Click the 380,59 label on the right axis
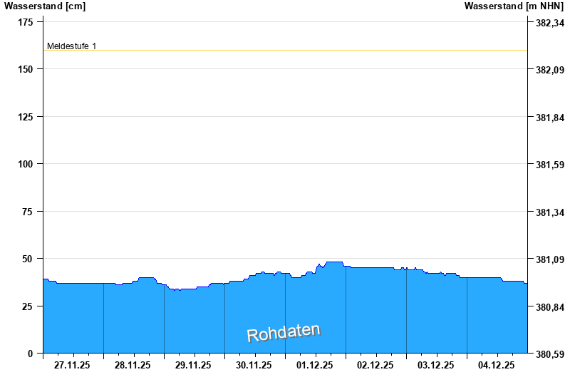Viewport: 570px width, 392px height. click(x=549, y=354)
